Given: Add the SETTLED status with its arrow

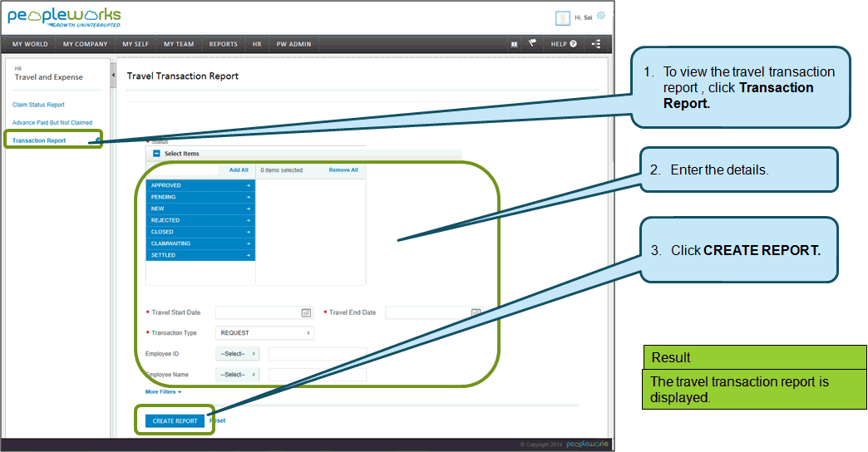Looking at the screenshot, I should point(248,255).
